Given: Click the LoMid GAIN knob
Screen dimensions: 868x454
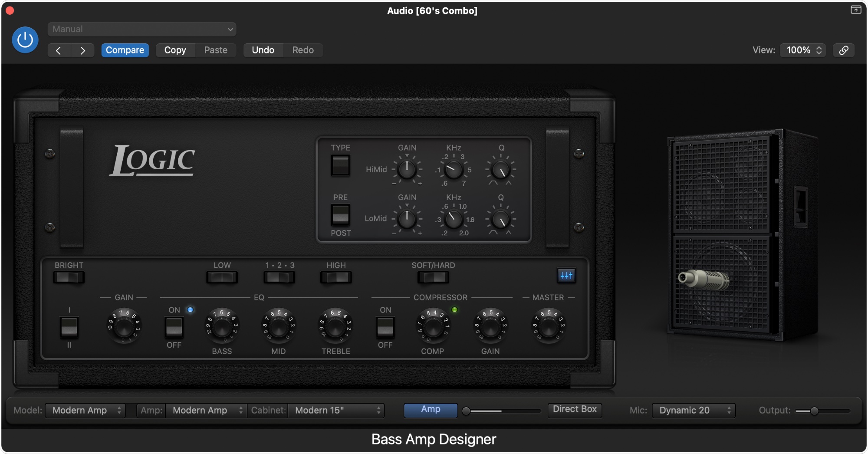Looking at the screenshot, I should (x=407, y=219).
